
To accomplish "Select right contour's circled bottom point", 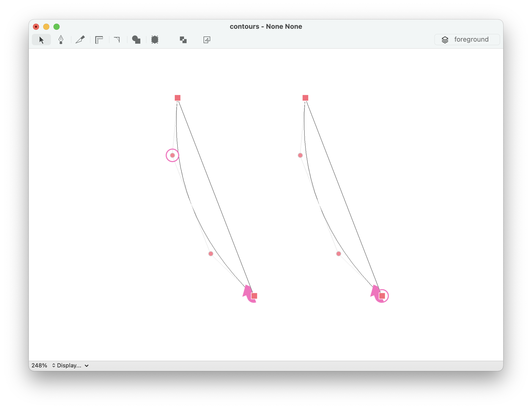I will point(382,296).
